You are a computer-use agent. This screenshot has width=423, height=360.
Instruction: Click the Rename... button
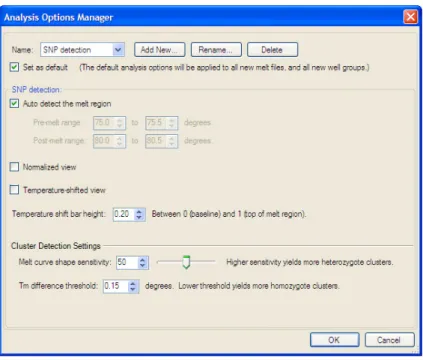pyautogui.click(x=216, y=50)
